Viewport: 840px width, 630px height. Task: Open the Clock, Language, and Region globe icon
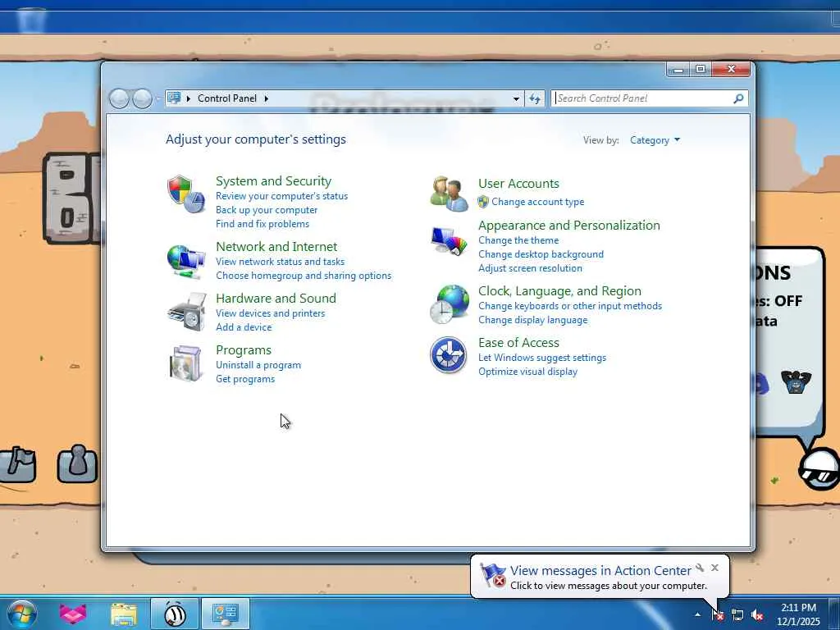click(x=450, y=304)
